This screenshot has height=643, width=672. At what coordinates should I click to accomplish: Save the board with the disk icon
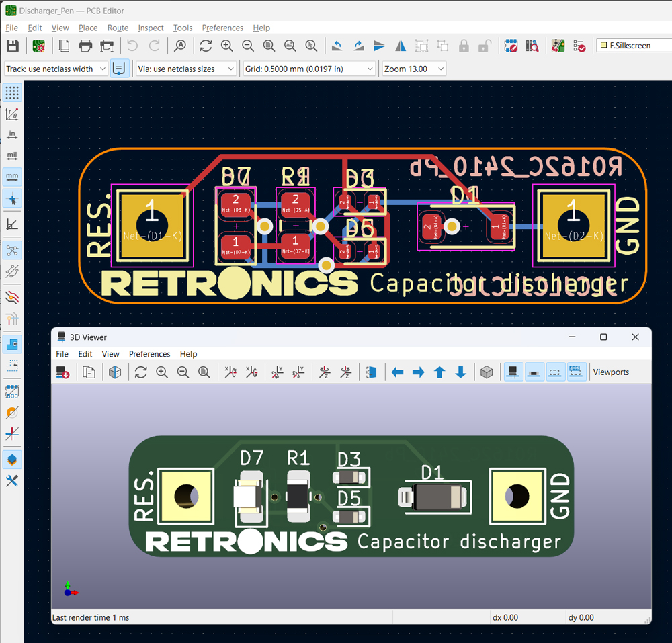tap(11, 46)
